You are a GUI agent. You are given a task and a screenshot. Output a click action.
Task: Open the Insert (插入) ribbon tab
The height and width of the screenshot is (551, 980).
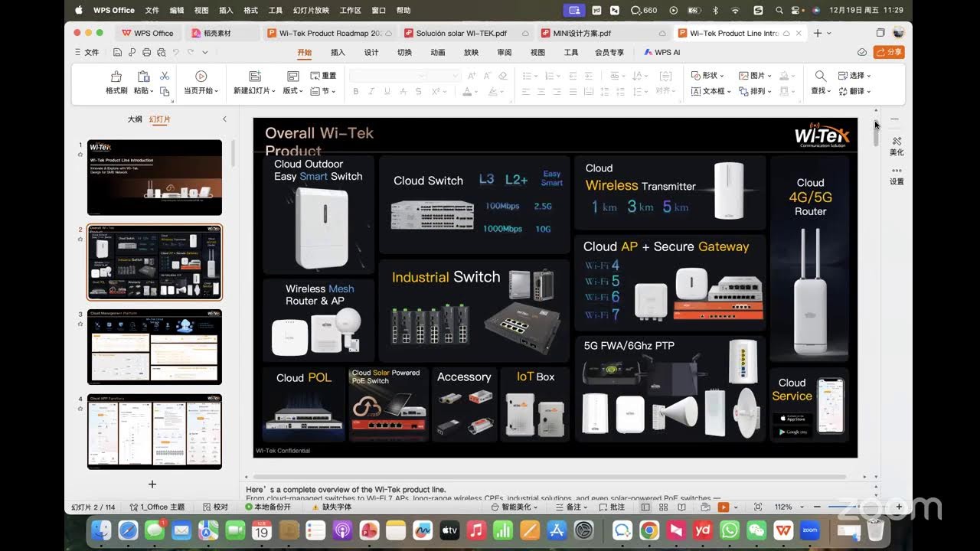point(338,52)
